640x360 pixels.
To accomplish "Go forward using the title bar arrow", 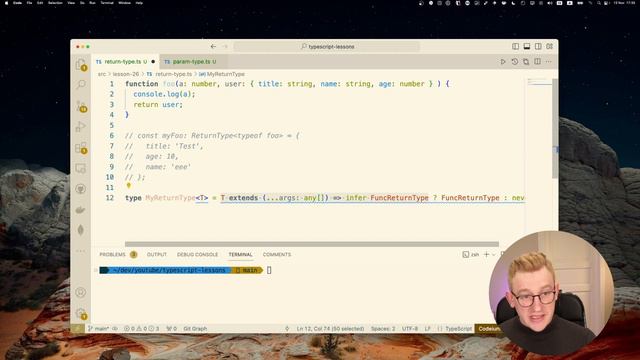I will (x=225, y=47).
